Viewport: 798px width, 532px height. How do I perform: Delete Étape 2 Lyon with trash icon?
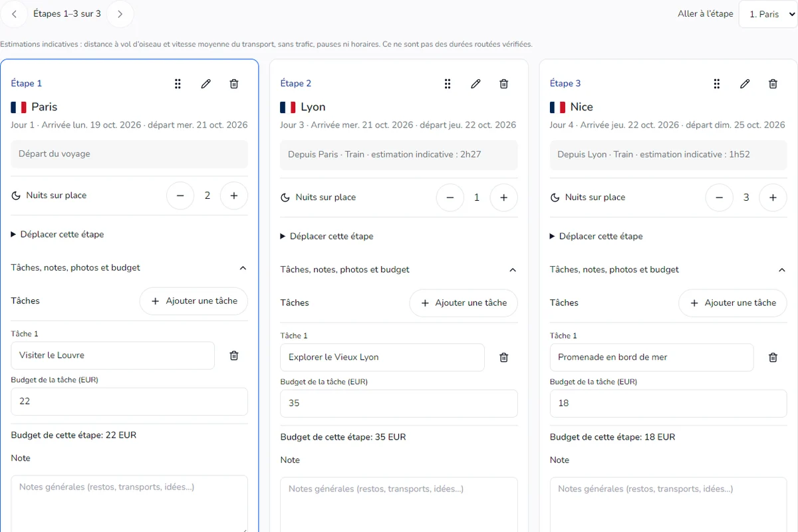(x=504, y=84)
